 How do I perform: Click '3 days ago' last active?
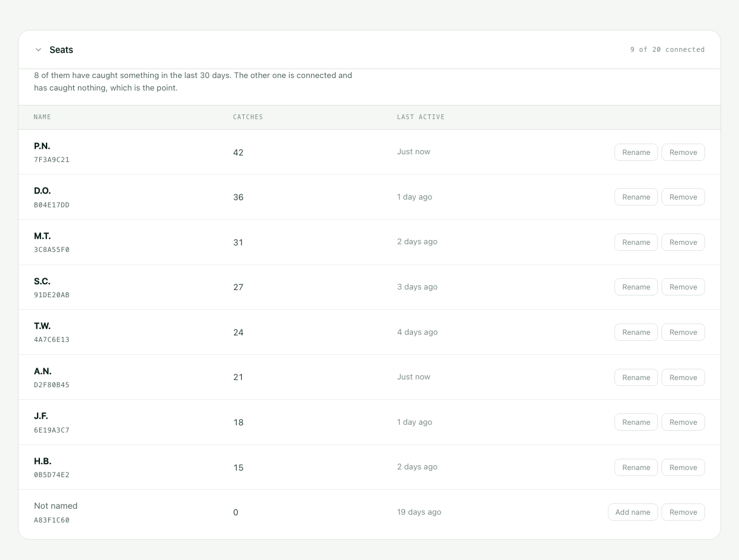(x=417, y=287)
